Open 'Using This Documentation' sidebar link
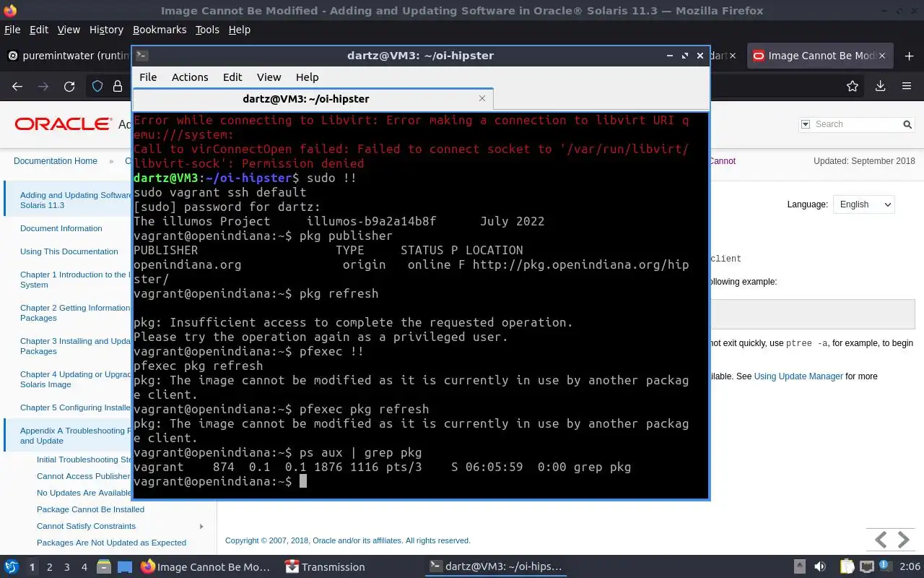The height and width of the screenshot is (578, 924). pos(69,251)
